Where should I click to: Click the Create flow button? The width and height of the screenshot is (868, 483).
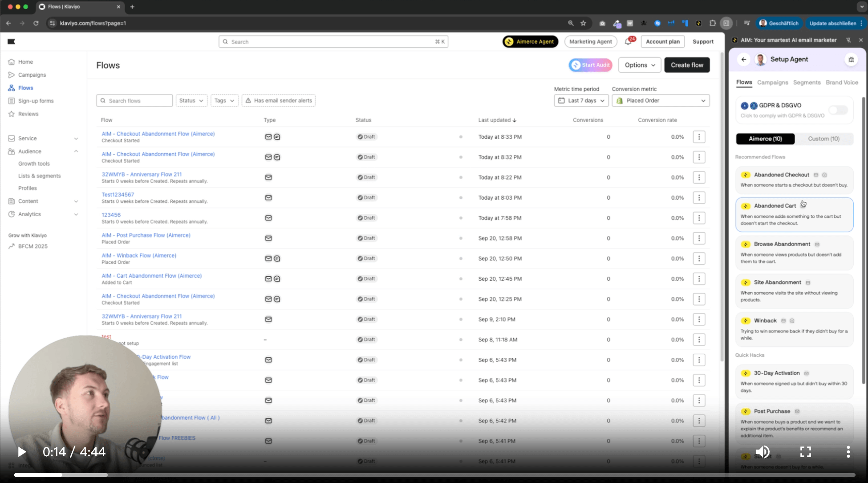[x=687, y=65]
